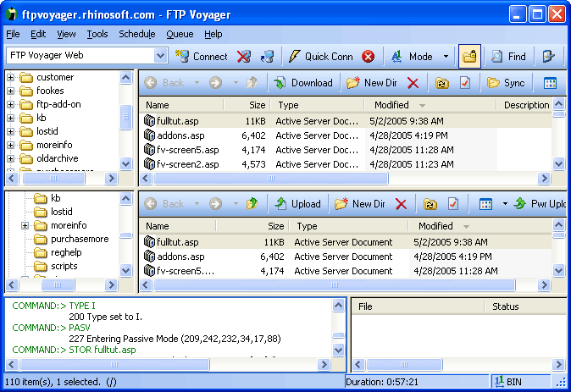Click the red stop transfer icon
571x392 pixels.
tap(369, 57)
